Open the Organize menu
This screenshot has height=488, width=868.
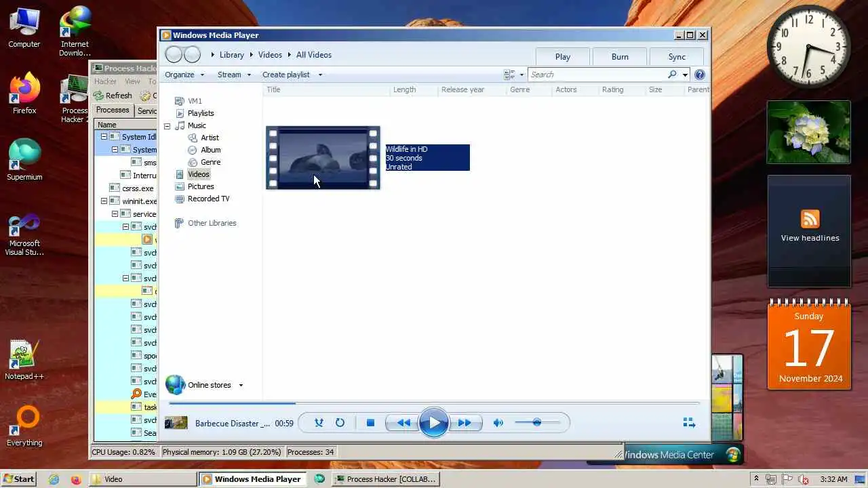pyautogui.click(x=184, y=75)
